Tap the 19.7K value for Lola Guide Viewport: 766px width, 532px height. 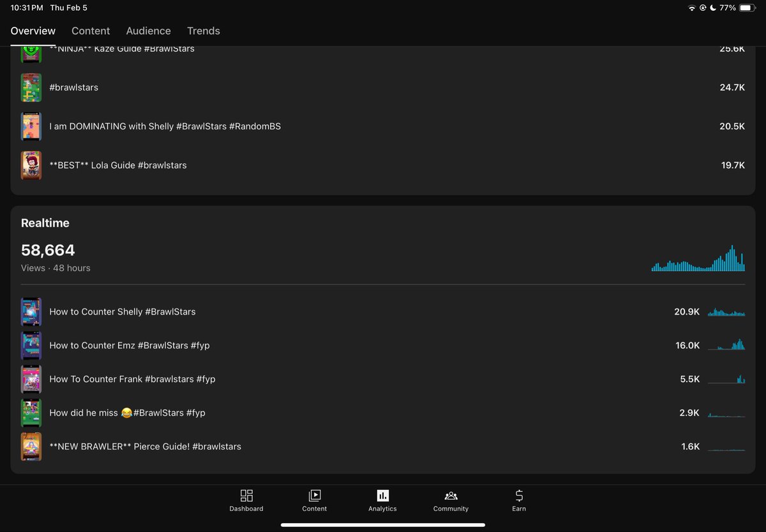pyautogui.click(x=733, y=165)
